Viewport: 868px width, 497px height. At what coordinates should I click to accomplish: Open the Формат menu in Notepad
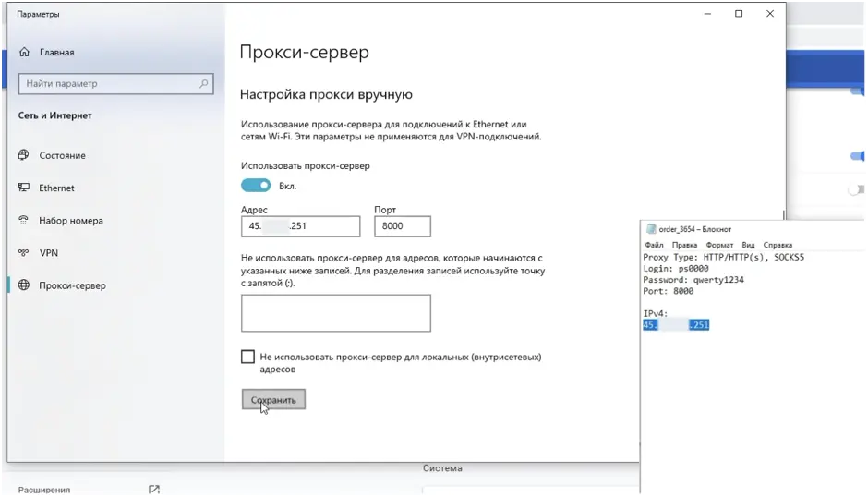719,245
